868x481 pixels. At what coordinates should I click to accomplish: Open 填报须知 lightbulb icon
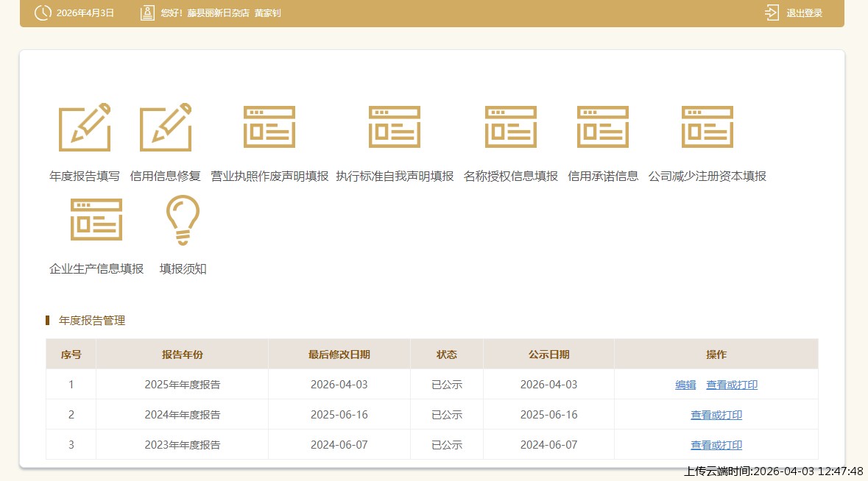[183, 219]
